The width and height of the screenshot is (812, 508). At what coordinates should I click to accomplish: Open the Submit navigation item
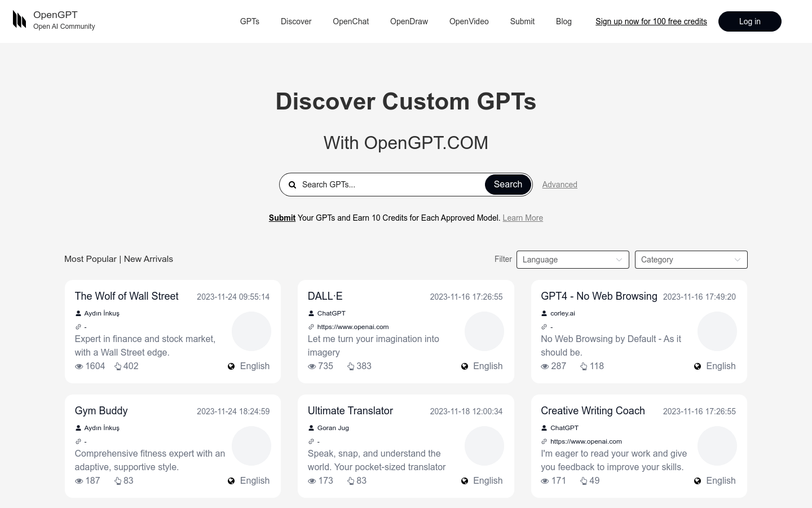[x=522, y=21]
